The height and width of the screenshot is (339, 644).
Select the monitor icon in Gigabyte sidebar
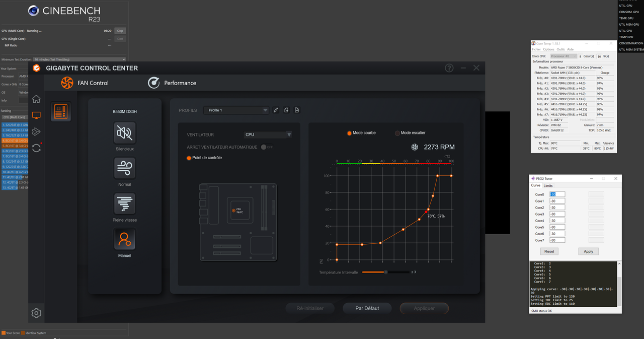(x=36, y=115)
